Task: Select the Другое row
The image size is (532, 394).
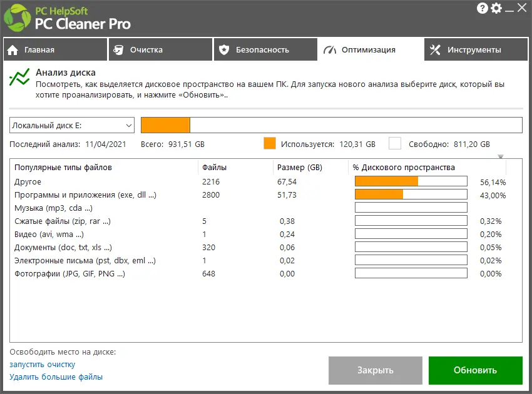Action: 260,182
